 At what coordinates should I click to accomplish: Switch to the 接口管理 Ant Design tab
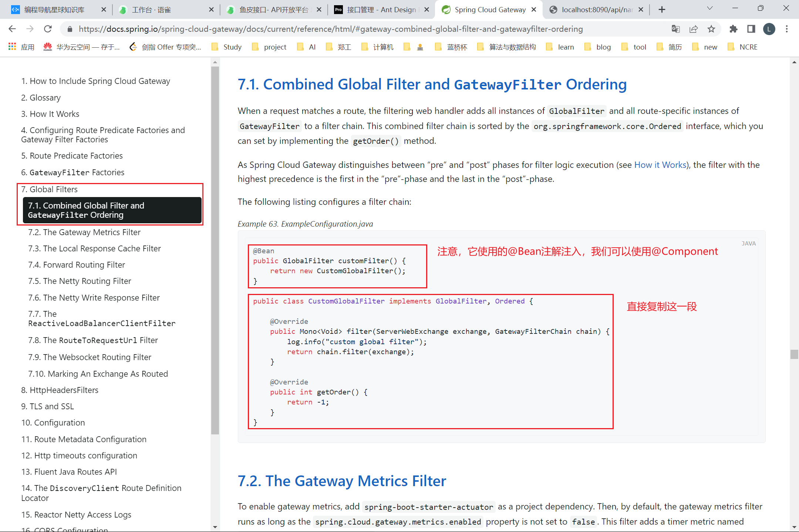381,10
